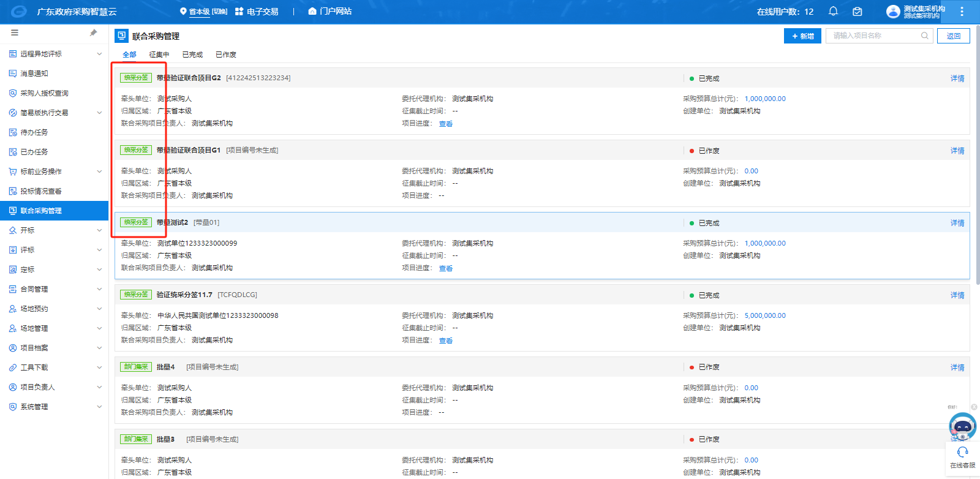The image size is (980, 479).
Task: Click 开标 sidebar icon
Action: (13, 230)
